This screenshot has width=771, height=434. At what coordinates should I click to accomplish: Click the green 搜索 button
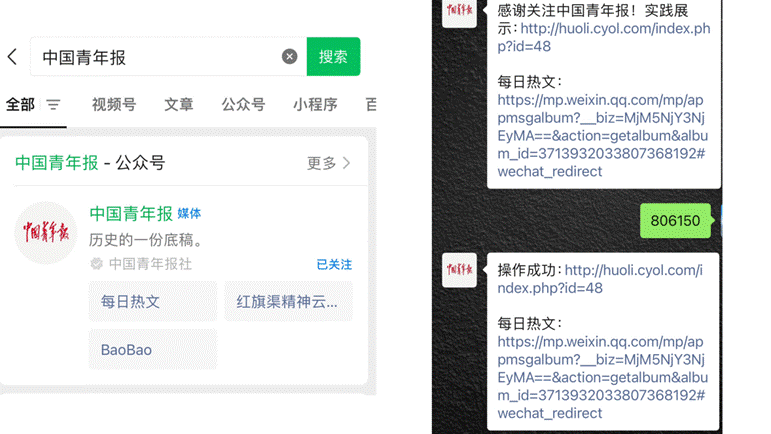click(333, 57)
